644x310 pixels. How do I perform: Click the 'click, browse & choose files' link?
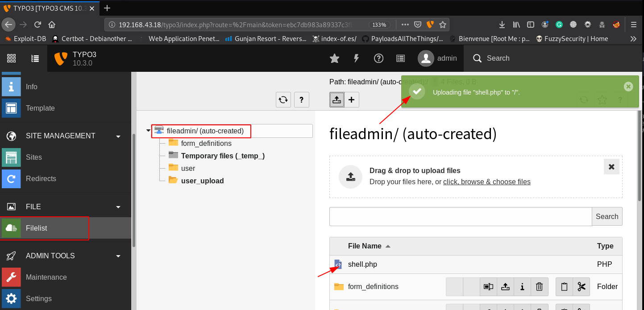click(487, 182)
